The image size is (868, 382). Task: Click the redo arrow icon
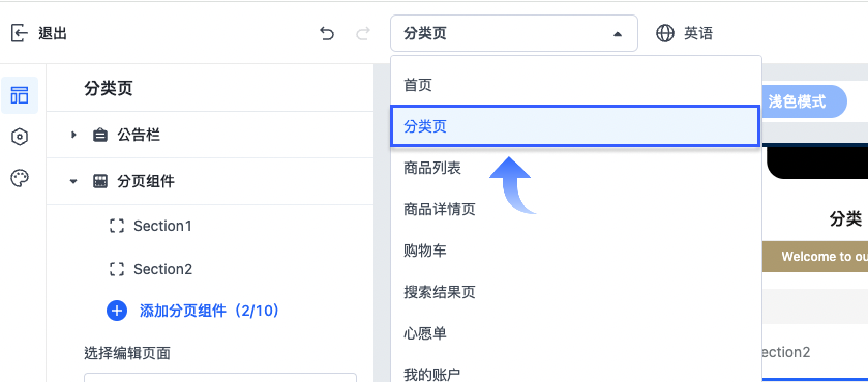(x=363, y=34)
